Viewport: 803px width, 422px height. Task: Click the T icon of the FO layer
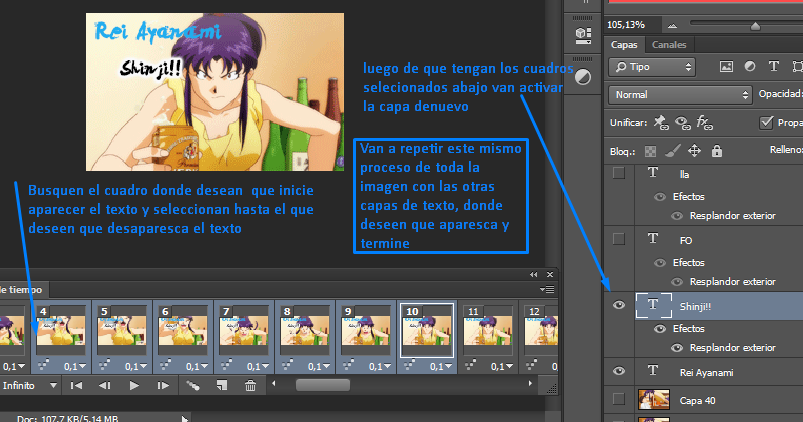tap(653, 239)
